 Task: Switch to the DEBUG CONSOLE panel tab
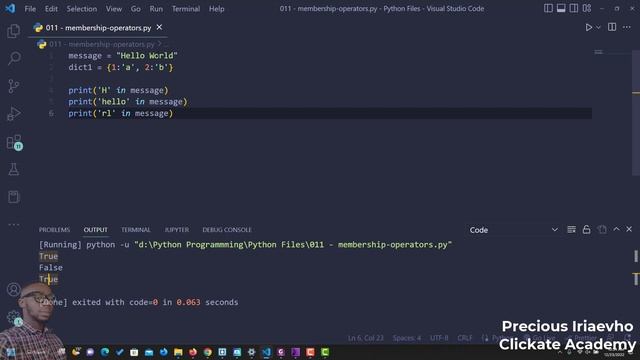pos(227,230)
